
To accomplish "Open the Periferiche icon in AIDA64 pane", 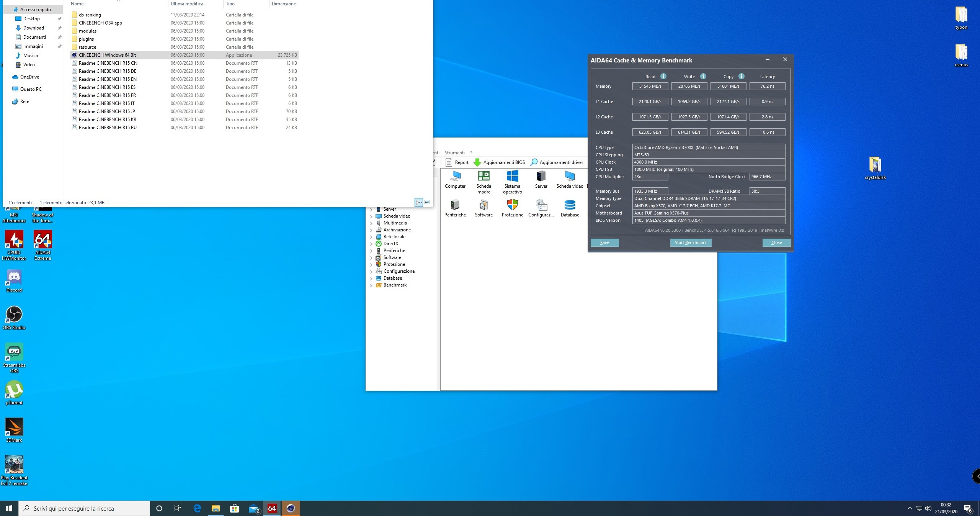I will (455, 205).
